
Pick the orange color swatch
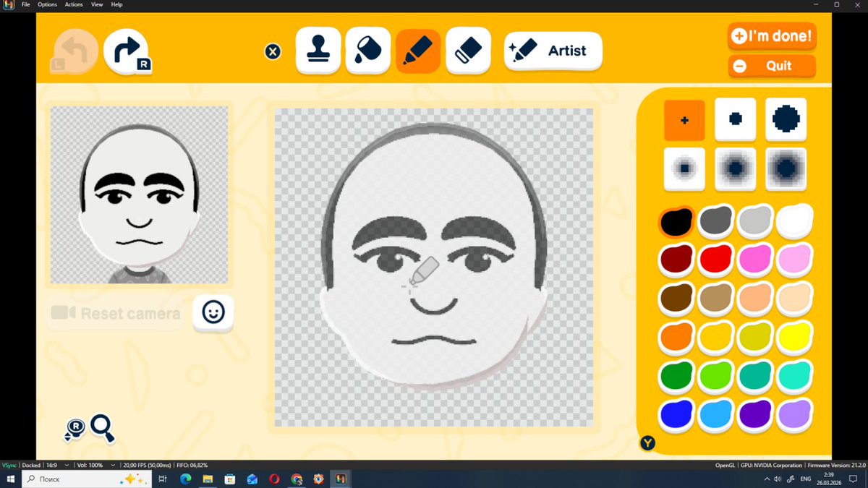point(677,337)
